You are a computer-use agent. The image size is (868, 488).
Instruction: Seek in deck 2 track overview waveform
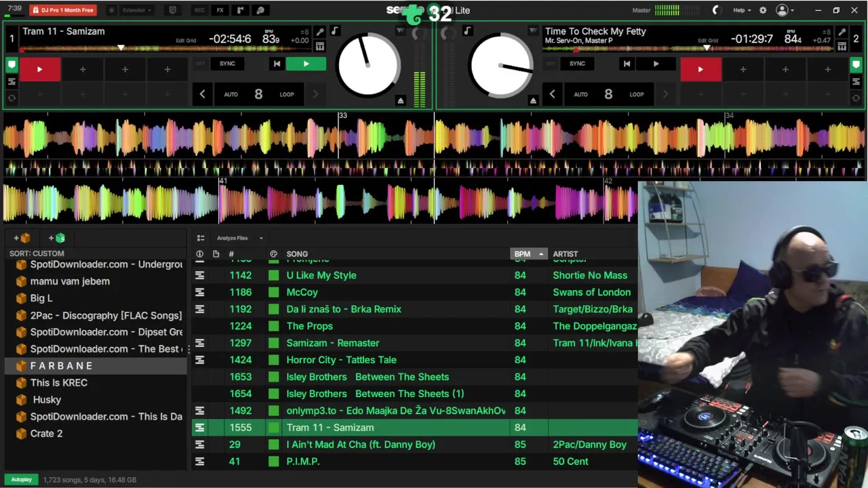(x=688, y=49)
